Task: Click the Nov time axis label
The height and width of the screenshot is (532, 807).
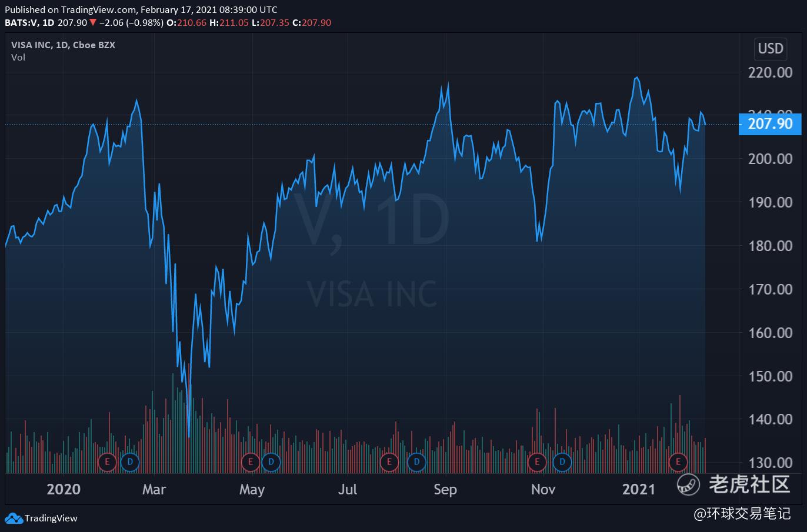Action: [x=543, y=489]
